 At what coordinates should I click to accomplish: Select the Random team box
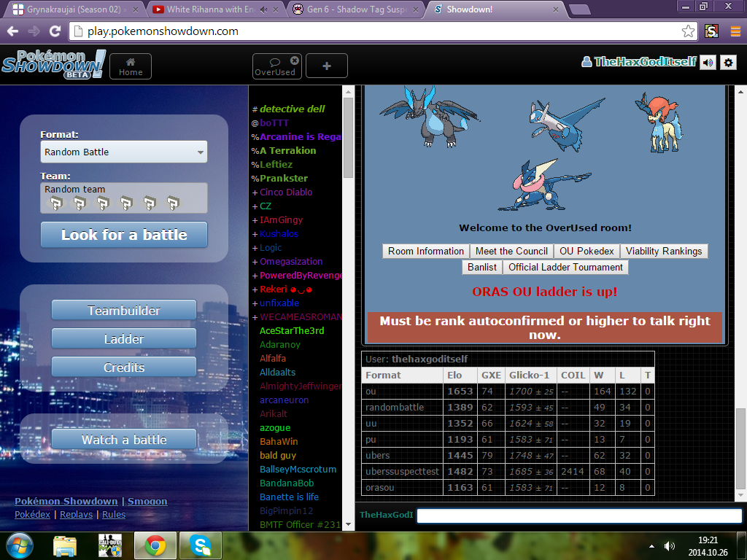[124, 198]
